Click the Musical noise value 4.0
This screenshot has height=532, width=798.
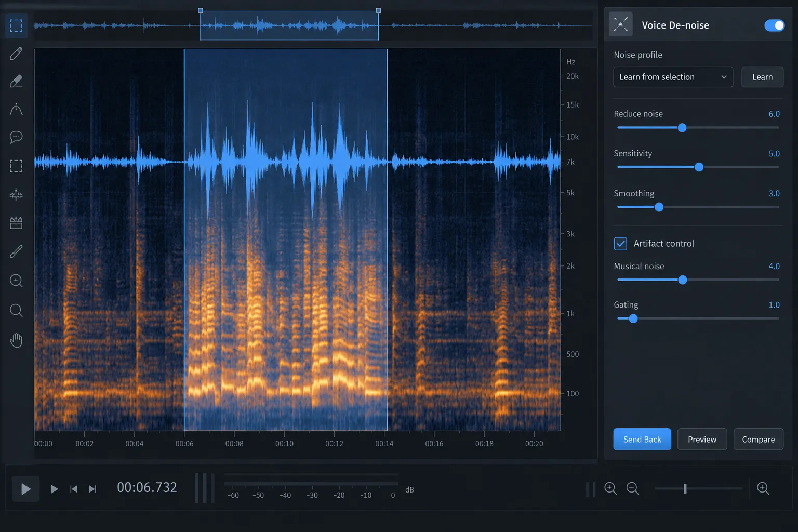[x=774, y=266]
